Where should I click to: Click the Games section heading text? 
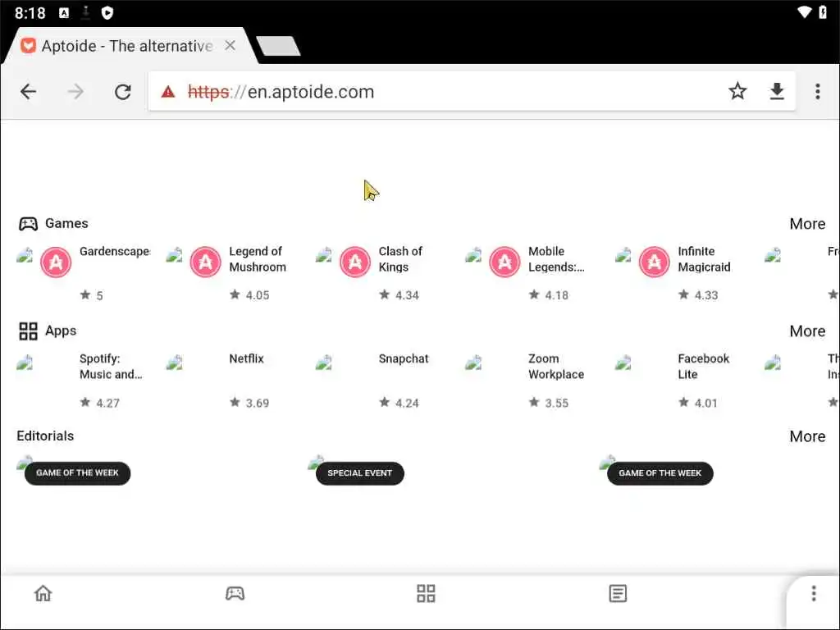point(66,223)
